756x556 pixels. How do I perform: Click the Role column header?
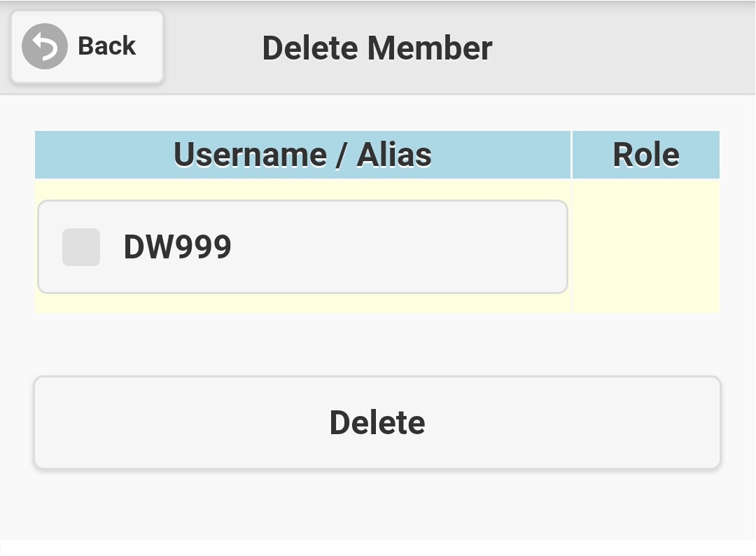pyautogui.click(x=645, y=155)
